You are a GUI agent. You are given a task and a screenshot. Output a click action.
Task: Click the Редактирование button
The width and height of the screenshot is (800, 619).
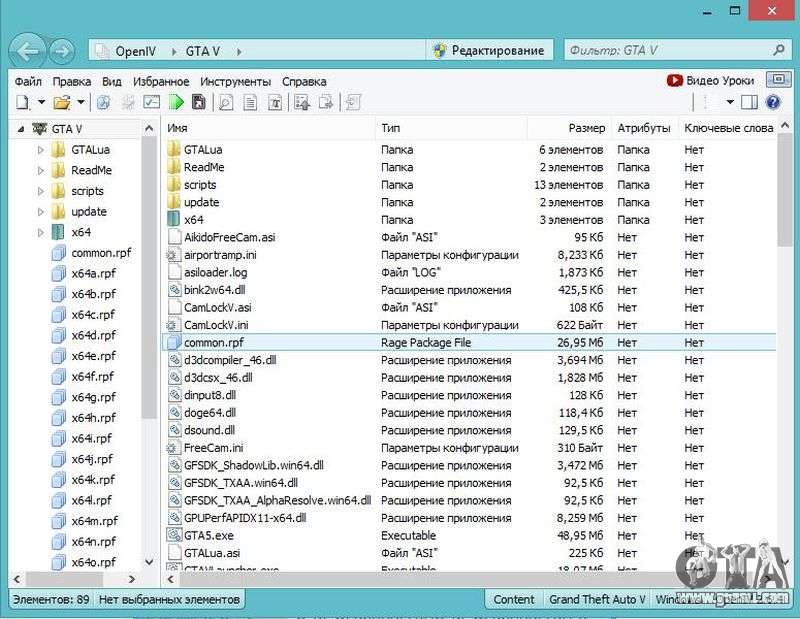[489, 51]
